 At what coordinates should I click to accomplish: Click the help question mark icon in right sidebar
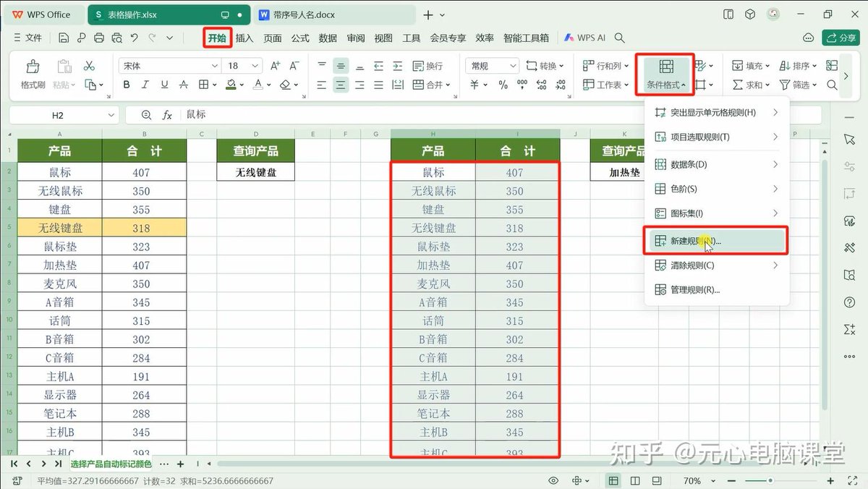click(850, 302)
